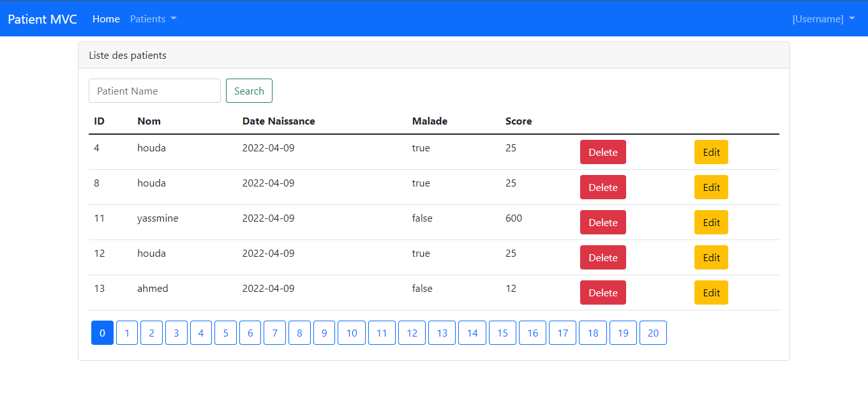This screenshot has width=868, height=410.
Task: Delete patient yassmine
Action: (603, 222)
